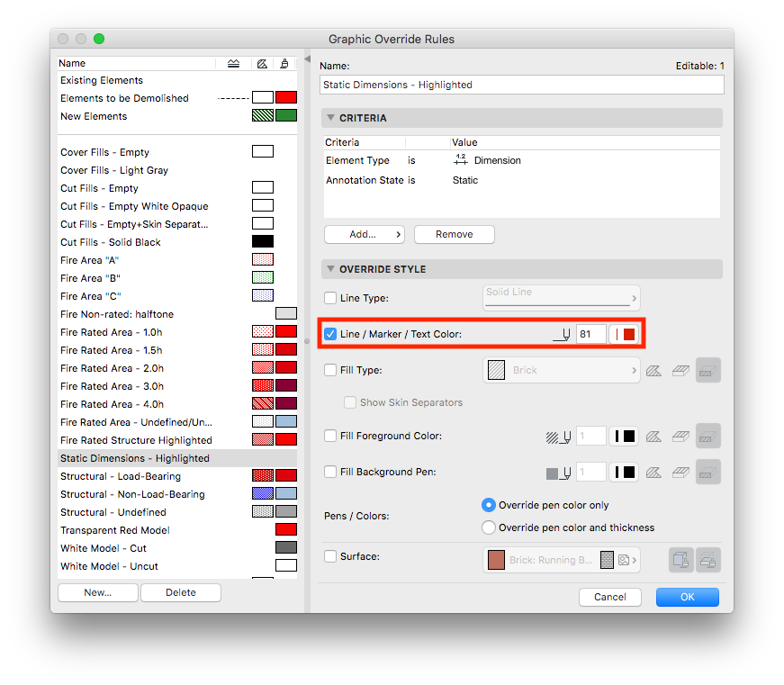Click the second surface override icon in Surface row
This screenshot has height=685, width=784.
708,560
